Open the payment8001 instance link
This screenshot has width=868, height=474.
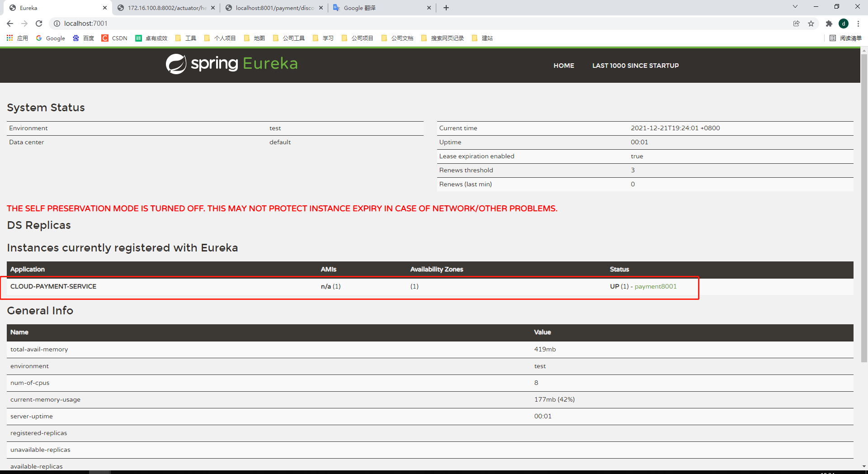[656, 286]
